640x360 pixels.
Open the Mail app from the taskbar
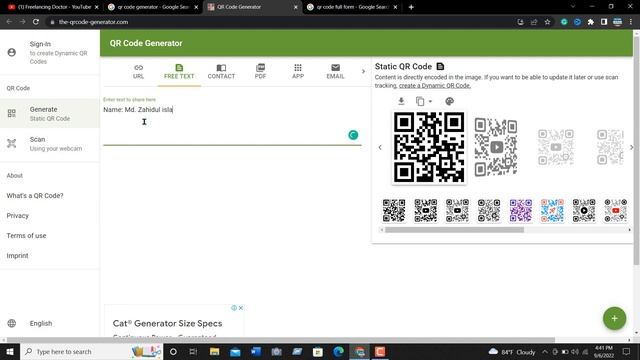235,351
